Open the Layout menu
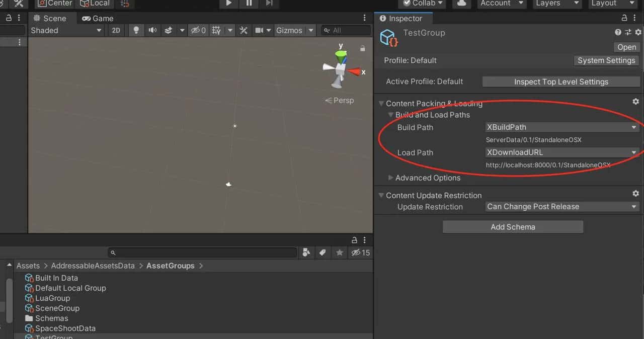The height and width of the screenshot is (339, 644). [612, 3]
